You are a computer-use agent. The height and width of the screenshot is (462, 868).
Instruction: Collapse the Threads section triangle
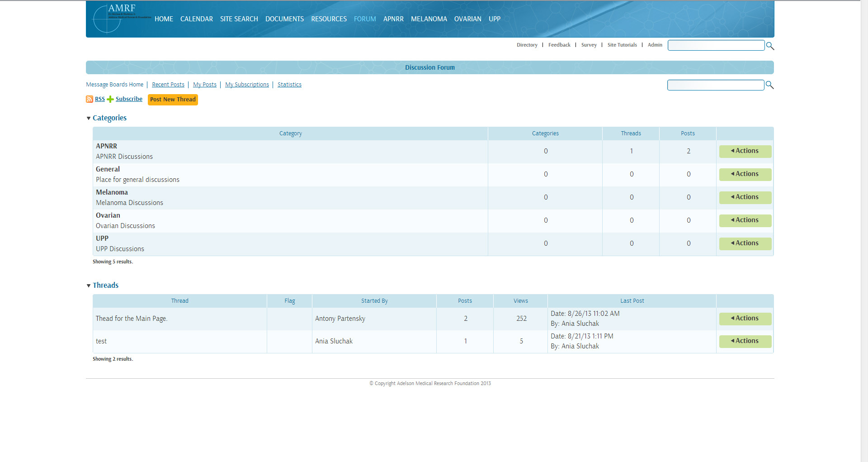pos(89,286)
